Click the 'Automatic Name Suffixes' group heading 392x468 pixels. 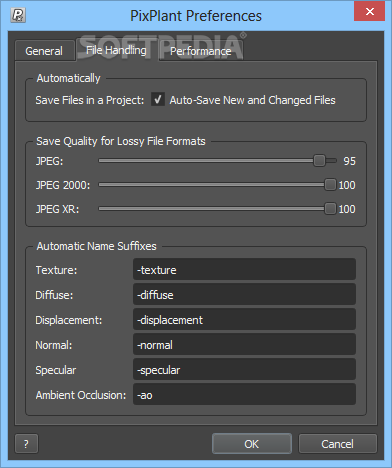pos(96,246)
